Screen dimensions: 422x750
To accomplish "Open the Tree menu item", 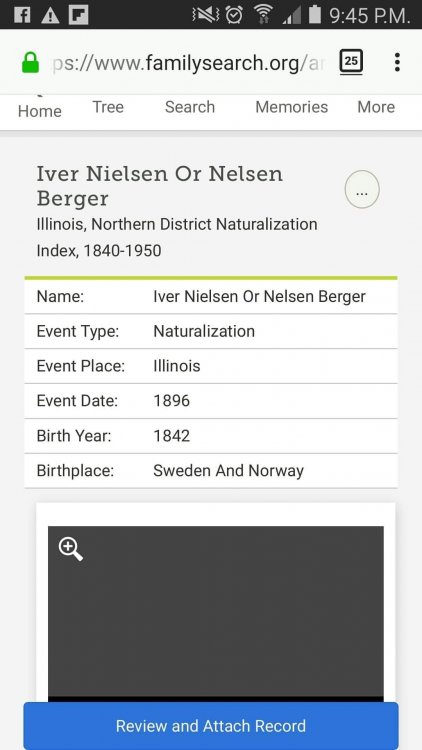I will (x=108, y=107).
